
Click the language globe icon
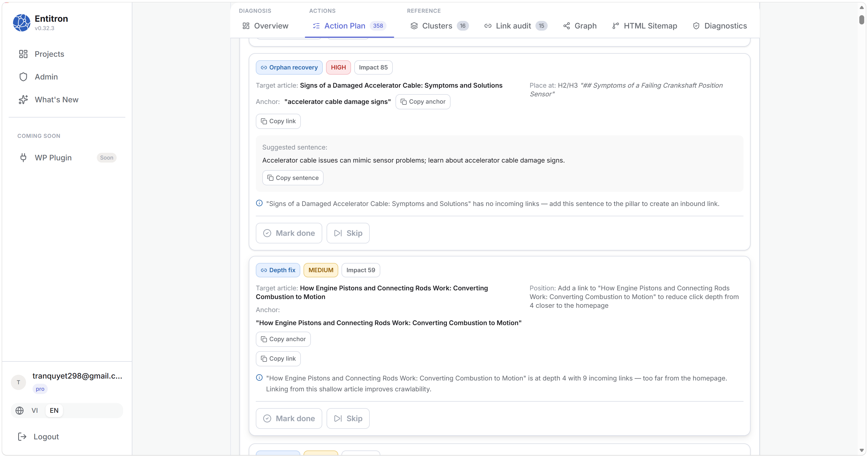(x=20, y=411)
